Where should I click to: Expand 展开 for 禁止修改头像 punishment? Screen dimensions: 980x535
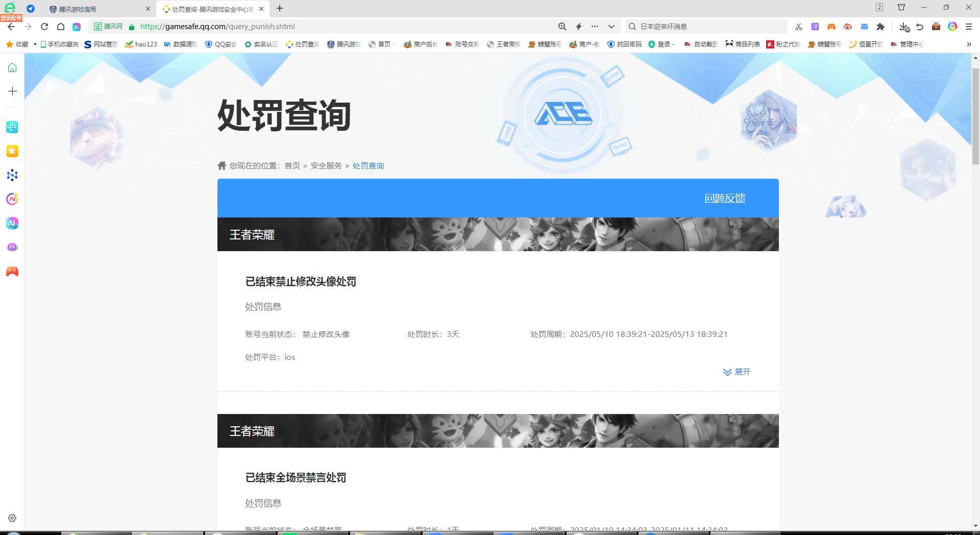[x=737, y=372]
